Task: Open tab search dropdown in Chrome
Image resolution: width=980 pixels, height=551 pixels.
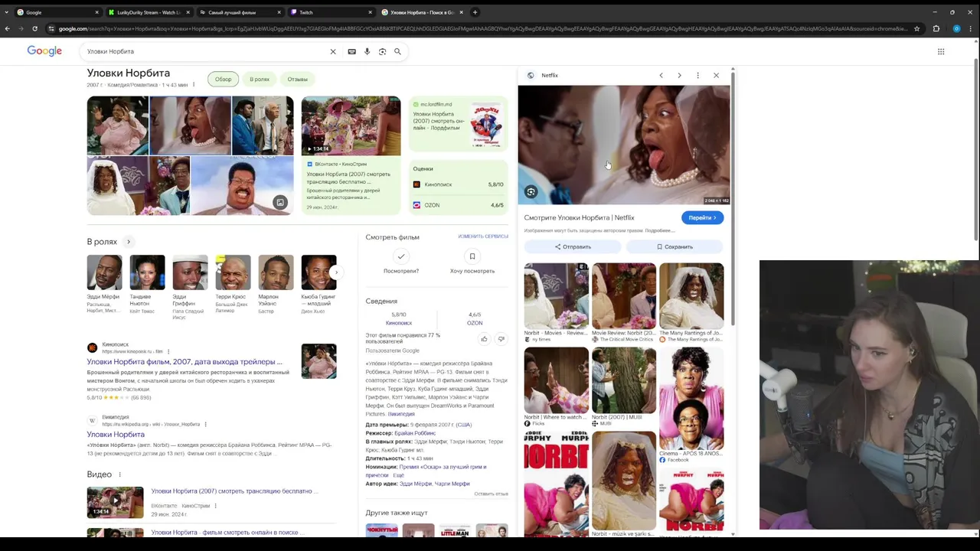Action: pyautogui.click(x=6, y=12)
